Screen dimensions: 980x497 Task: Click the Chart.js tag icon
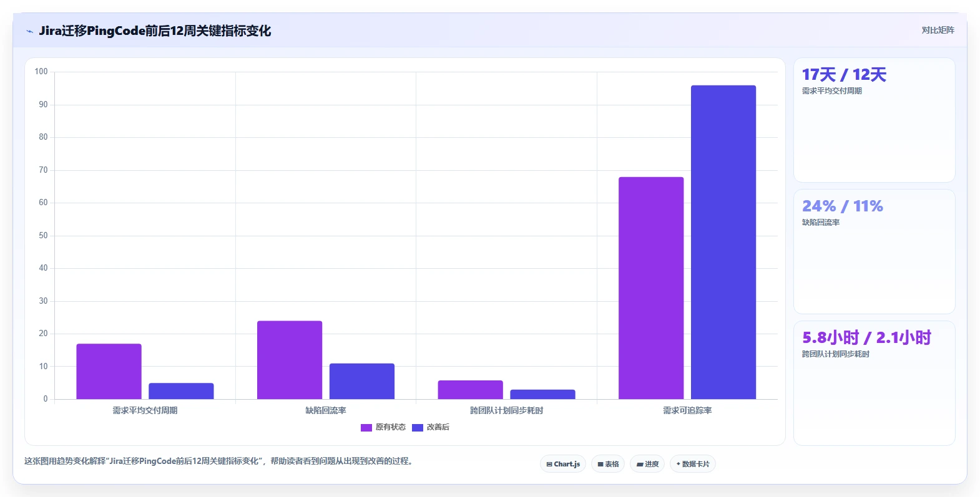549,464
